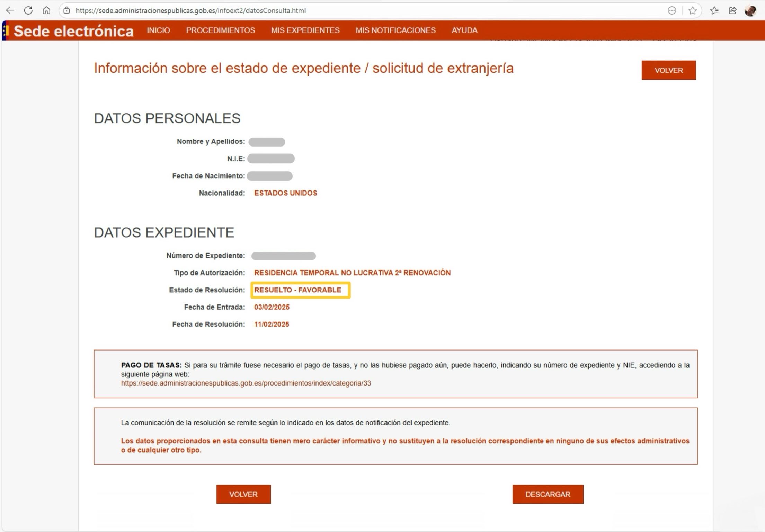
Task: Select the RESUELTO - FAVORABLE status text
Action: 298,290
